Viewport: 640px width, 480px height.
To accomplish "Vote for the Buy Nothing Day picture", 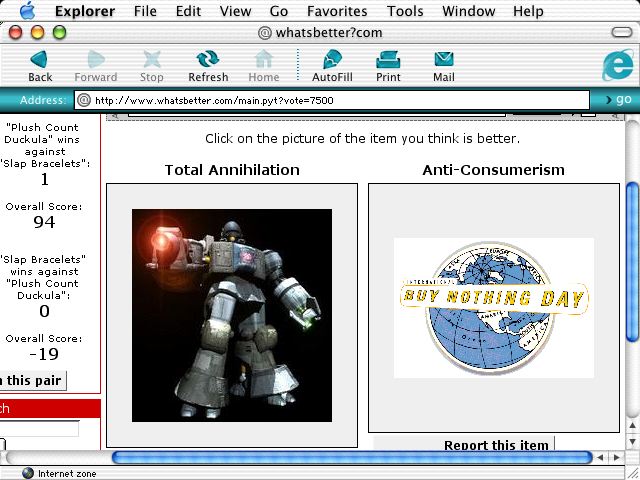I will click(x=494, y=308).
